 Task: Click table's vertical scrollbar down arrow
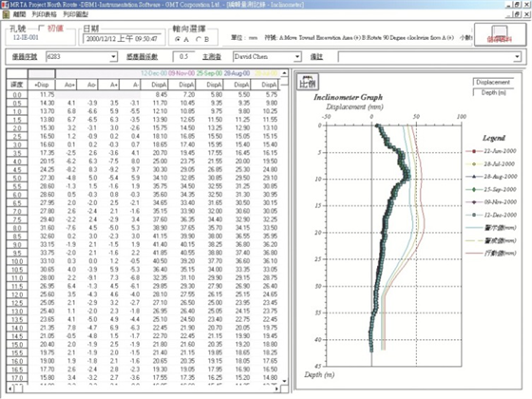[285, 381]
